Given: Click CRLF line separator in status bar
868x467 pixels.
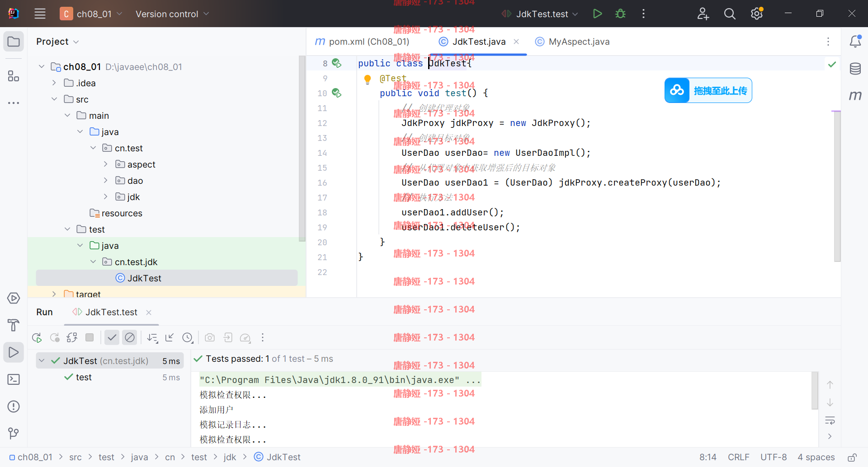Looking at the screenshot, I should click(738, 457).
